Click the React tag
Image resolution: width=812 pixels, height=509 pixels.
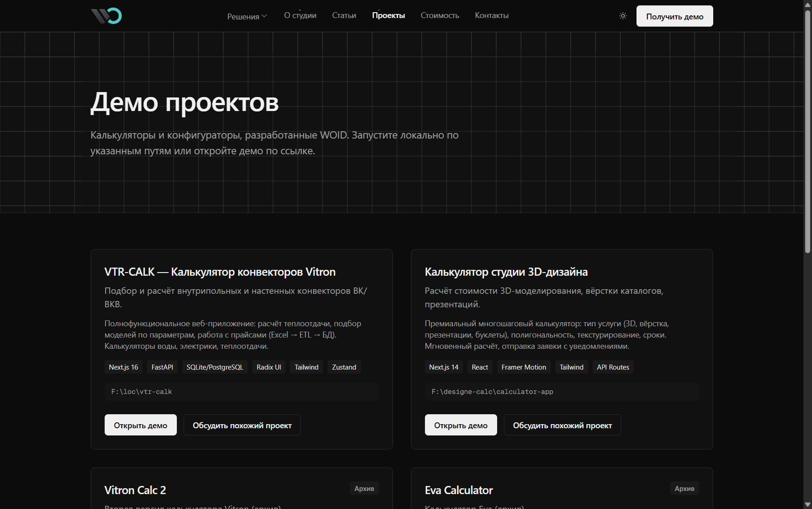point(480,367)
